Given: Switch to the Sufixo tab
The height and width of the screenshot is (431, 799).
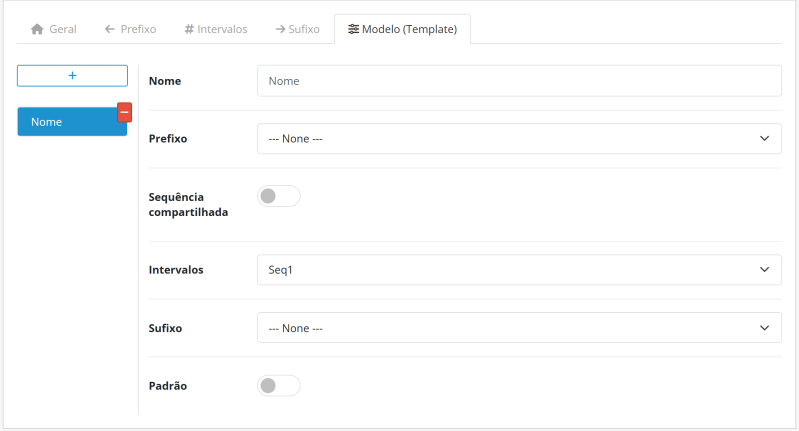Looking at the screenshot, I should 297,29.
